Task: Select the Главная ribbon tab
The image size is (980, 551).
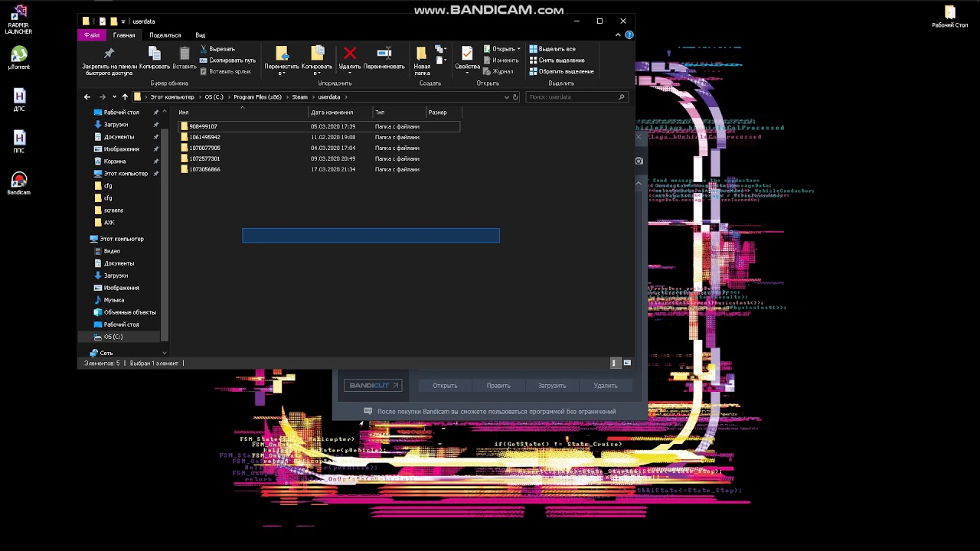Action: tap(124, 35)
